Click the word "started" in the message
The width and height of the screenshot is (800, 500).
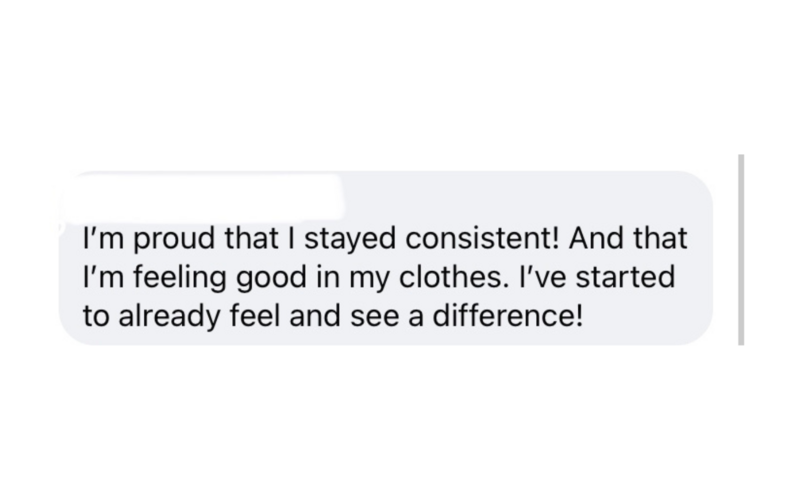(625, 277)
